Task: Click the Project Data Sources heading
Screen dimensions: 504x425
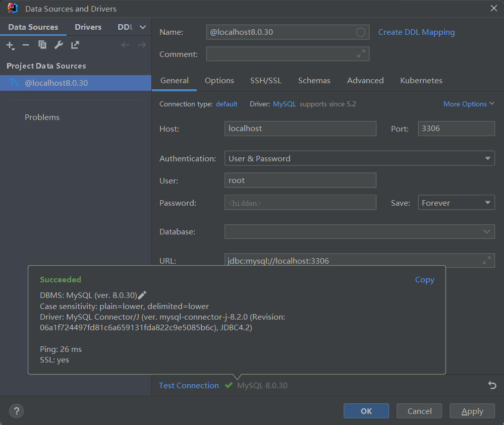Action: 46,66
